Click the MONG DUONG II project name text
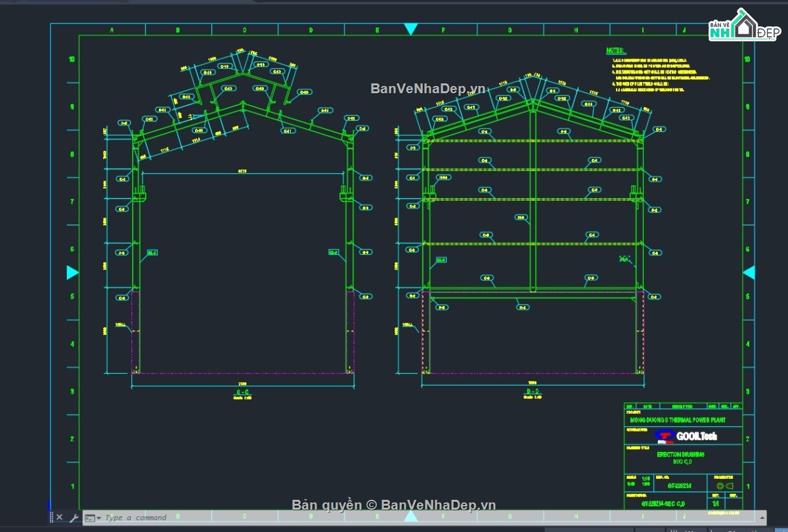 point(678,420)
